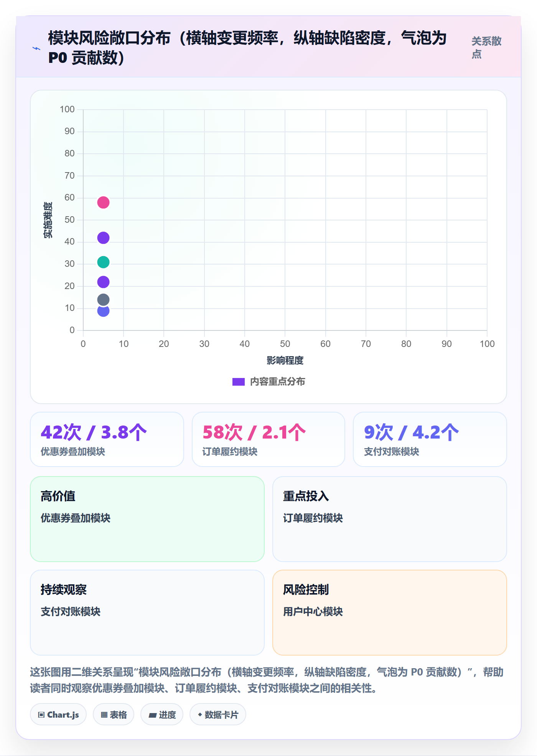Click the lightning icon beside the title
This screenshot has width=537, height=756.
(x=36, y=48)
